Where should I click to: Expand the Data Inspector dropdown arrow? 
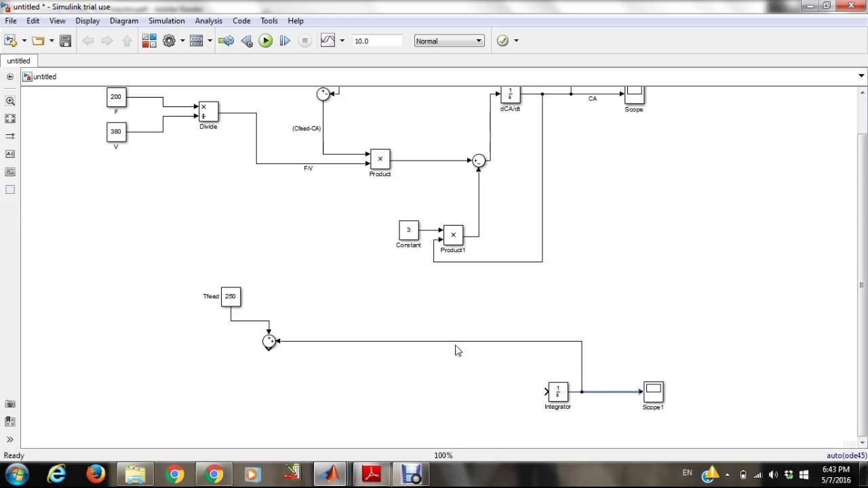[x=342, y=41]
